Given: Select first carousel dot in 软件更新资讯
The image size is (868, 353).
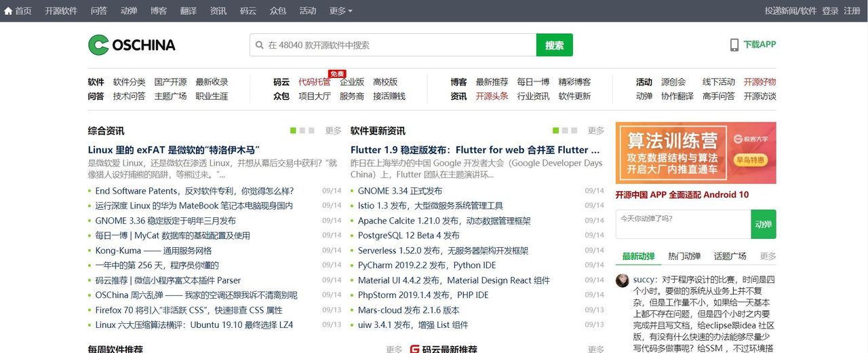Looking at the screenshot, I should coord(556,130).
